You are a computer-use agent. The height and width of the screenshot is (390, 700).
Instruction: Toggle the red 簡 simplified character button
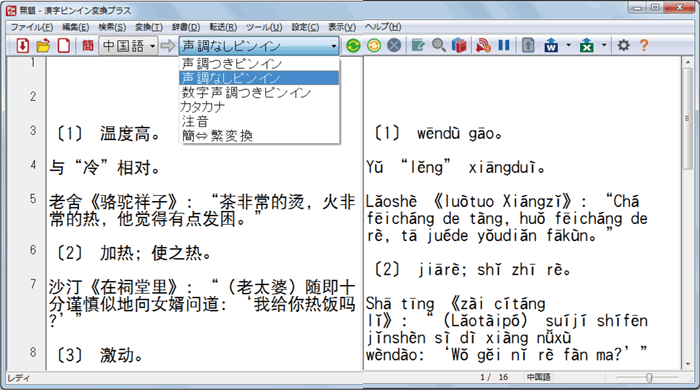point(88,45)
